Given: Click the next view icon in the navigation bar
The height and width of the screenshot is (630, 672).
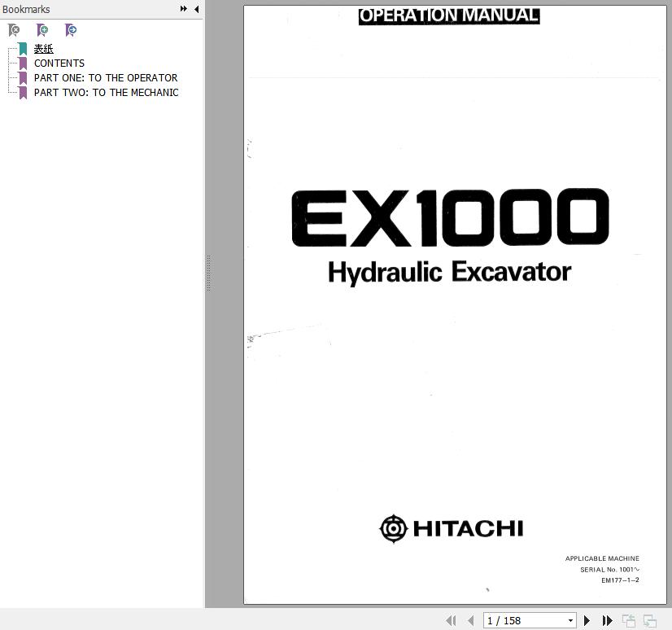Looking at the screenshot, I should 650,620.
